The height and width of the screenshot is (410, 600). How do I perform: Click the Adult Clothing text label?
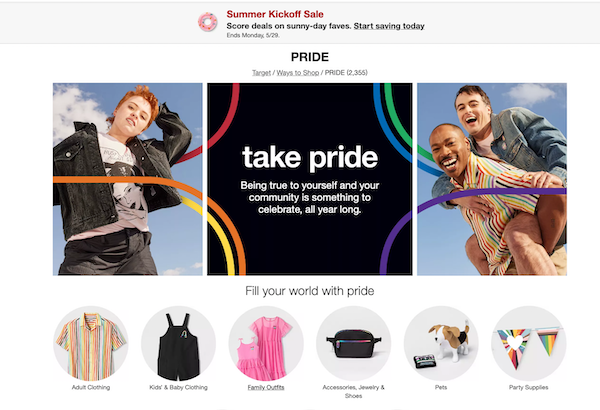tap(91, 387)
